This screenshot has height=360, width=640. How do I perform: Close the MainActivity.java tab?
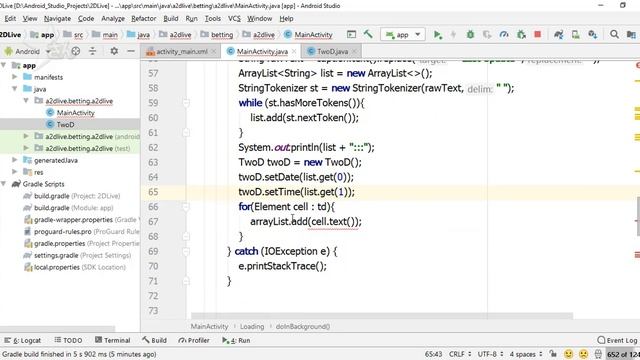pos(293,51)
